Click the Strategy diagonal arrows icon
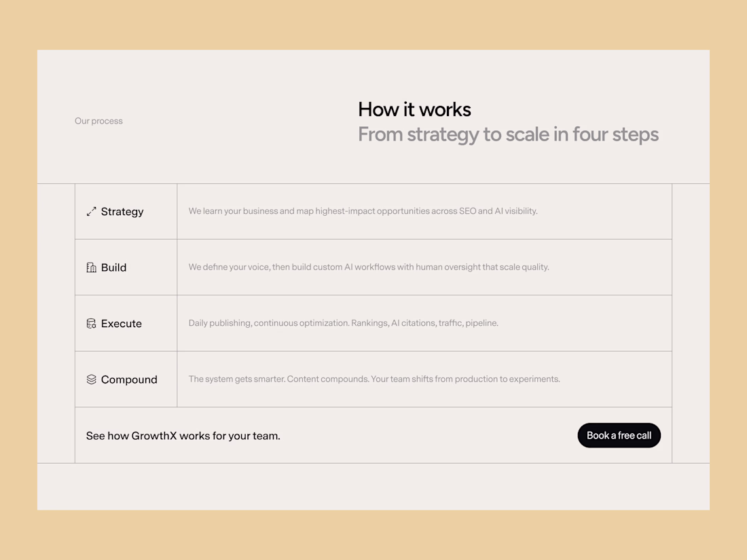This screenshot has width=747, height=560. (92, 212)
